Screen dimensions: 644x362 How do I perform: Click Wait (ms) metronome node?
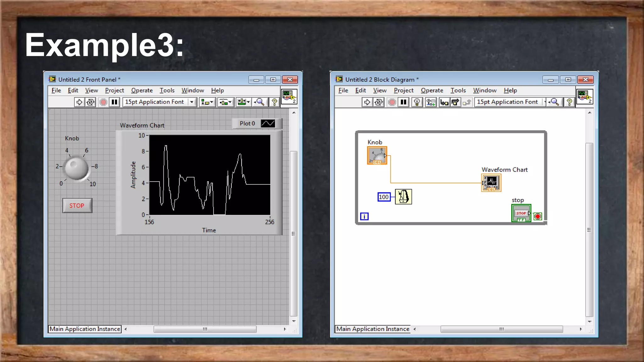point(403,197)
